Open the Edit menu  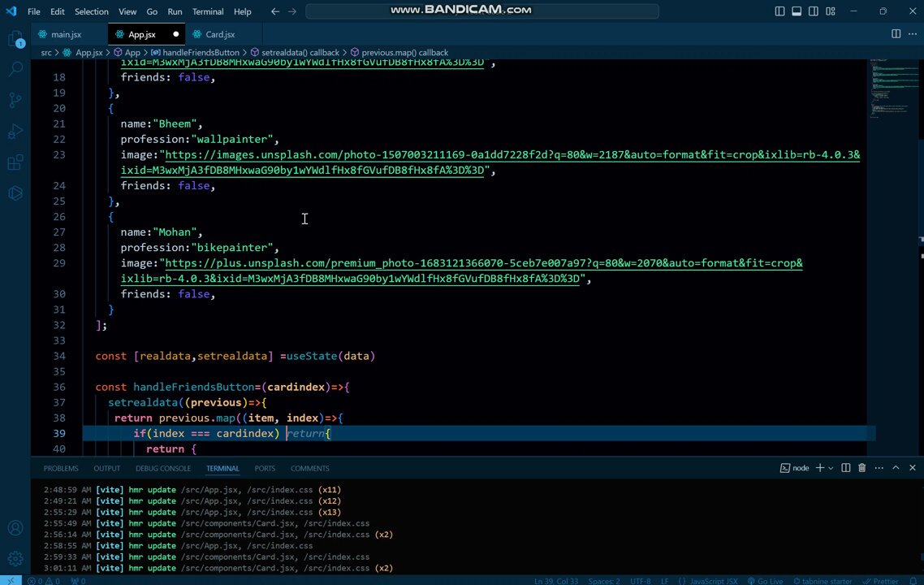coord(57,11)
